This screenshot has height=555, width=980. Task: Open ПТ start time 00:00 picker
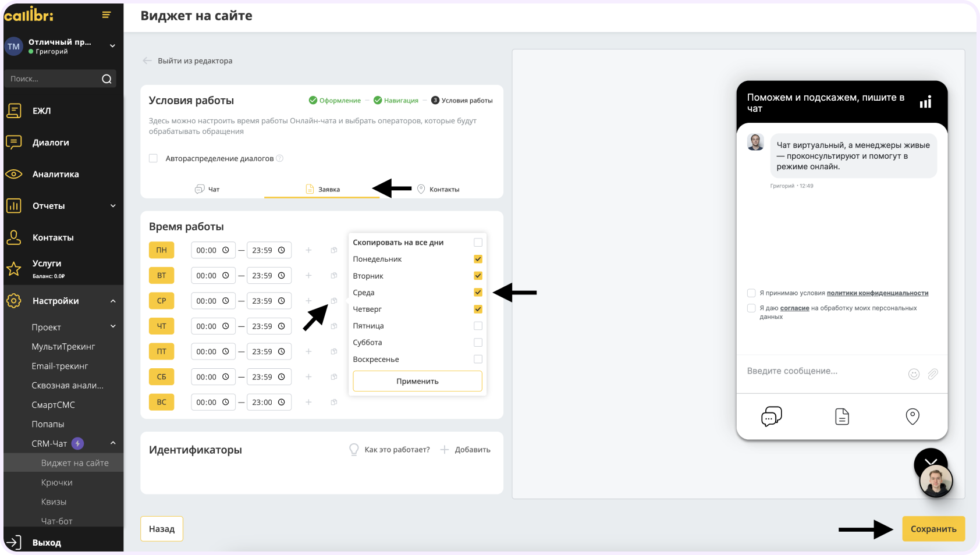[x=214, y=351]
